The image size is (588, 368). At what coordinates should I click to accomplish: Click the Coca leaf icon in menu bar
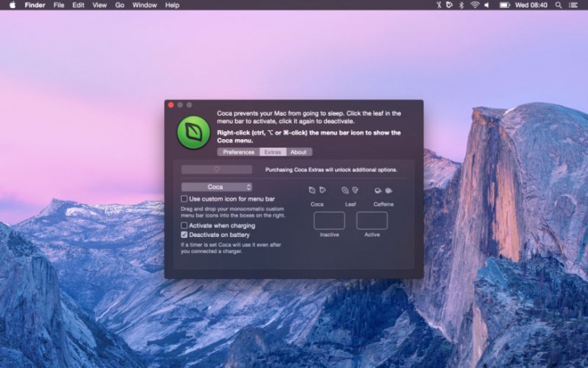[x=449, y=5]
